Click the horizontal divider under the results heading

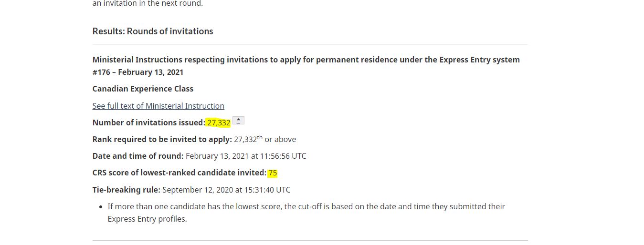point(310,44)
